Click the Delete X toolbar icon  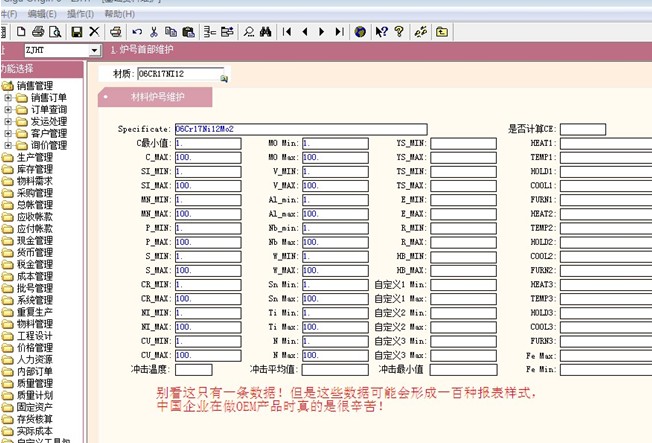(94, 32)
